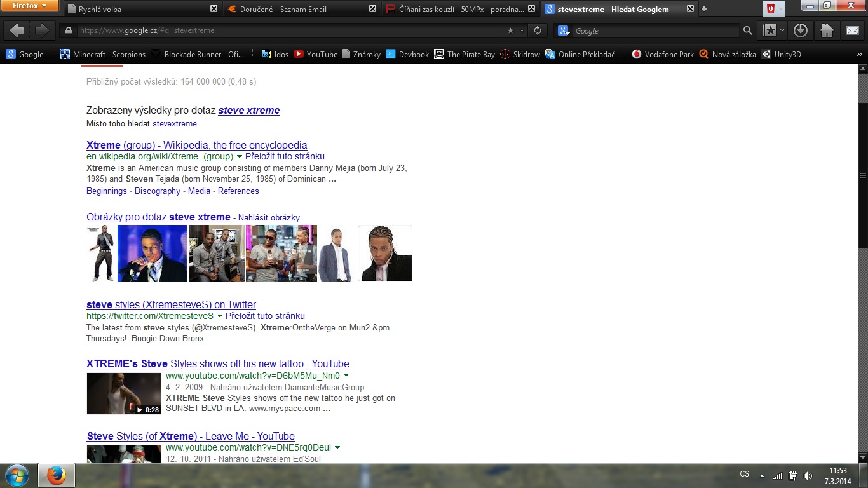
Task: Switch to the Číňani zas kouzlí tab
Action: pyautogui.click(x=460, y=9)
